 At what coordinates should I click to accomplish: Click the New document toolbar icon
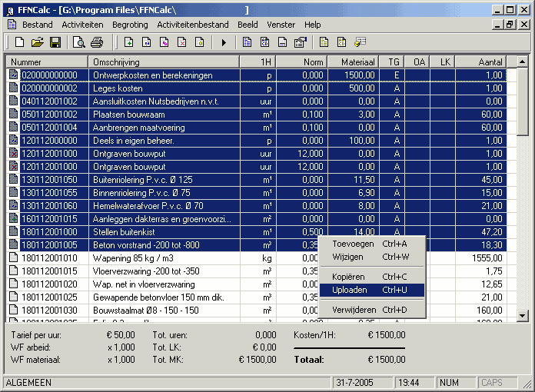(20, 42)
